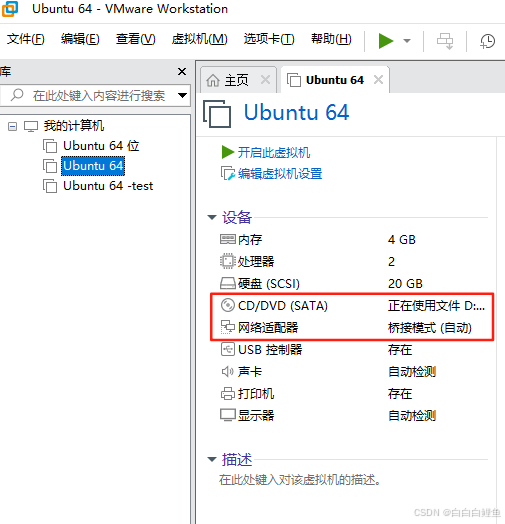
Task: Open the library search filter dropdown
Action: coord(182,96)
